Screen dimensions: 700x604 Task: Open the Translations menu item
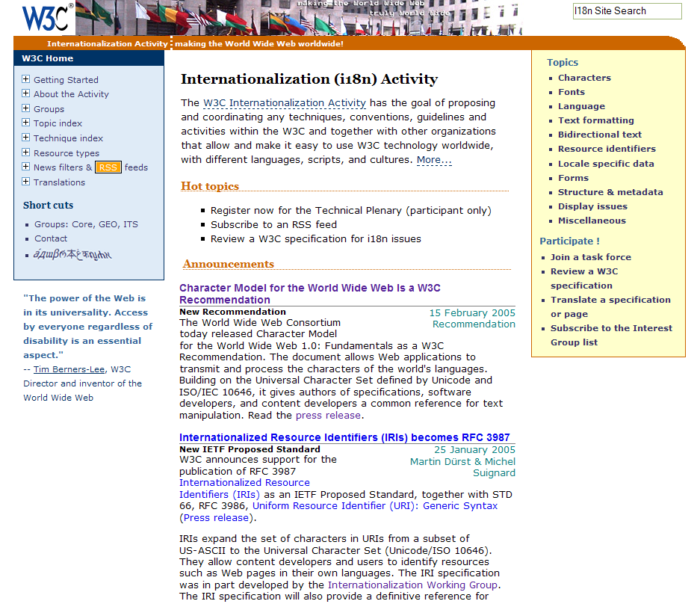click(59, 182)
